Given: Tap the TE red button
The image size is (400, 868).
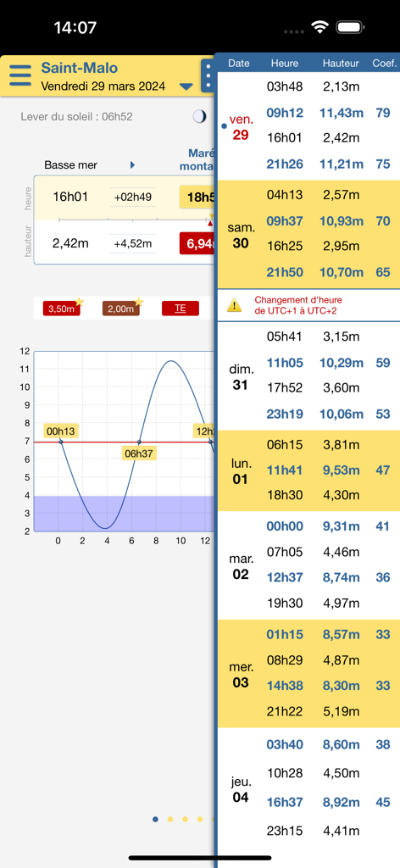Looking at the screenshot, I should 181,309.
